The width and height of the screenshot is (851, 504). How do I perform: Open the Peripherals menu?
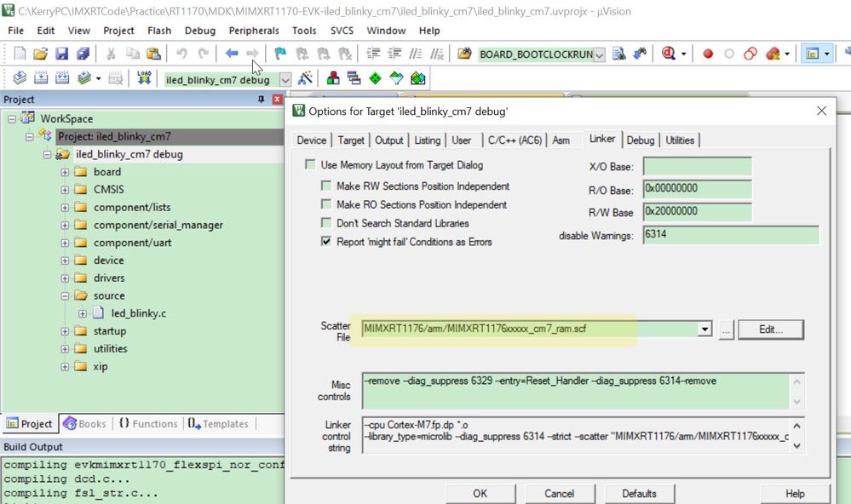click(x=254, y=31)
